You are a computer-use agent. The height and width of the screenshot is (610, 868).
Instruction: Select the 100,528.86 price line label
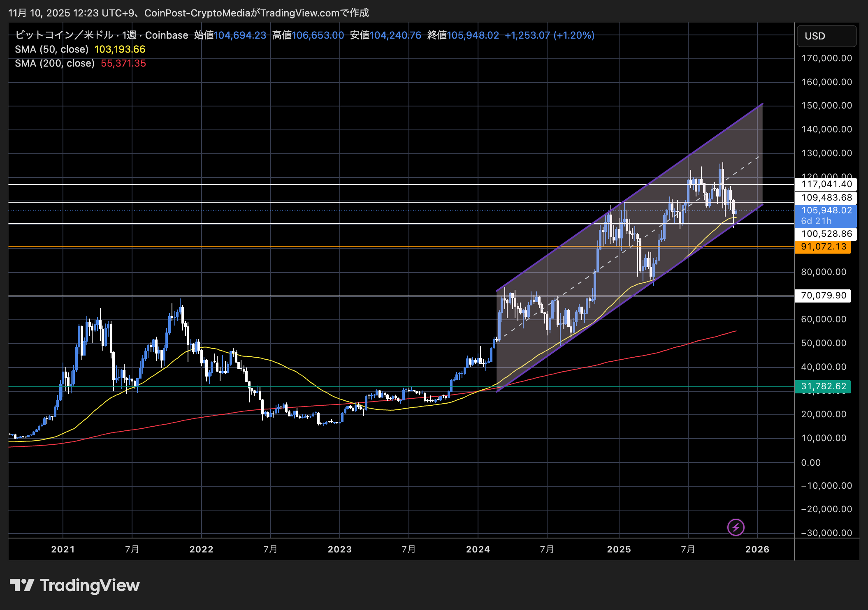coord(826,234)
